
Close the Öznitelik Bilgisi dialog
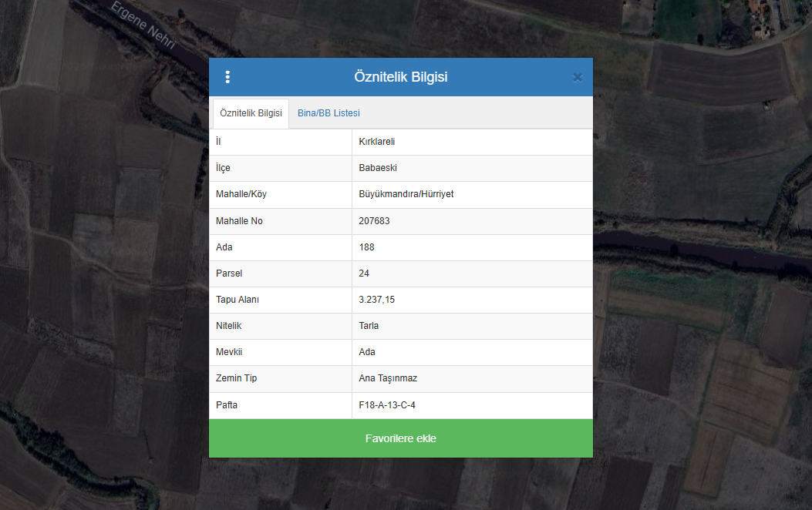click(x=577, y=77)
